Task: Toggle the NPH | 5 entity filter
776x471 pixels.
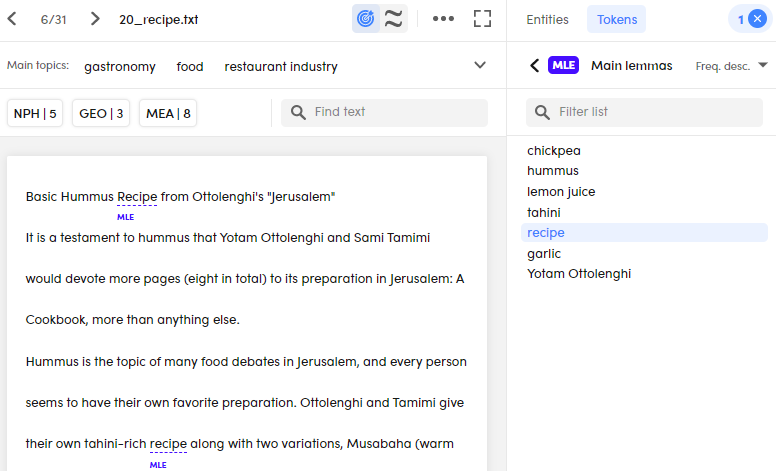Action: [x=35, y=113]
